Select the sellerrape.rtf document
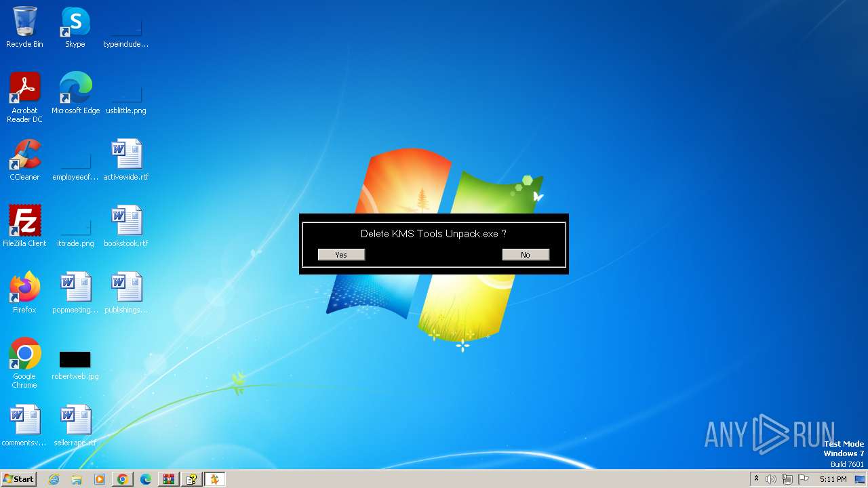Viewport: 868px width, 488px height. 75,426
